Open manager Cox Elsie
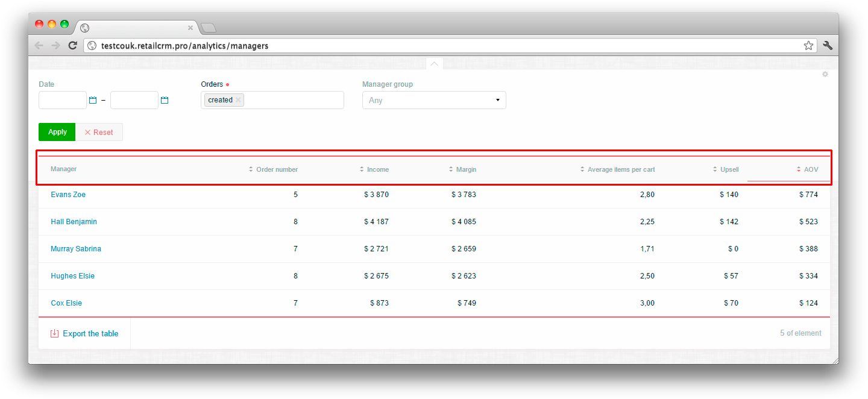Viewport: 868px width, 399px height. [x=66, y=303]
